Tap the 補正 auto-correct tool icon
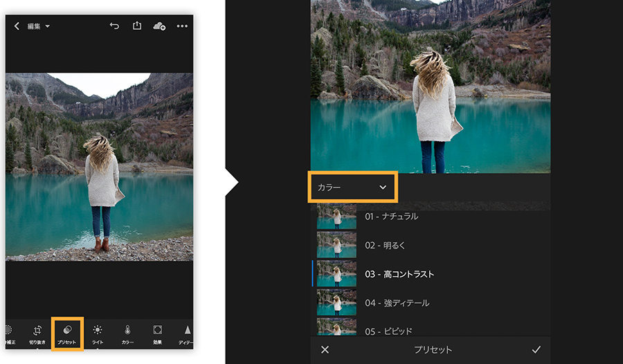This screenshot has width=623, height=364. coord(10,334)
